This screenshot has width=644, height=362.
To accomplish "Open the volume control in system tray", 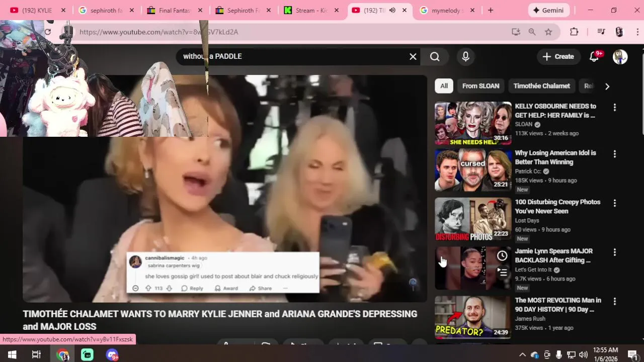I will tap(583, 354).
